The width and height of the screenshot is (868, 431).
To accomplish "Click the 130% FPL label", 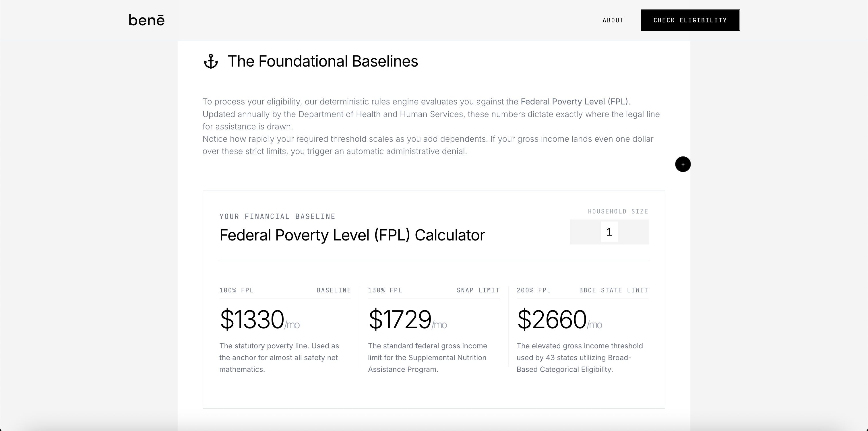I will (385, 290).
